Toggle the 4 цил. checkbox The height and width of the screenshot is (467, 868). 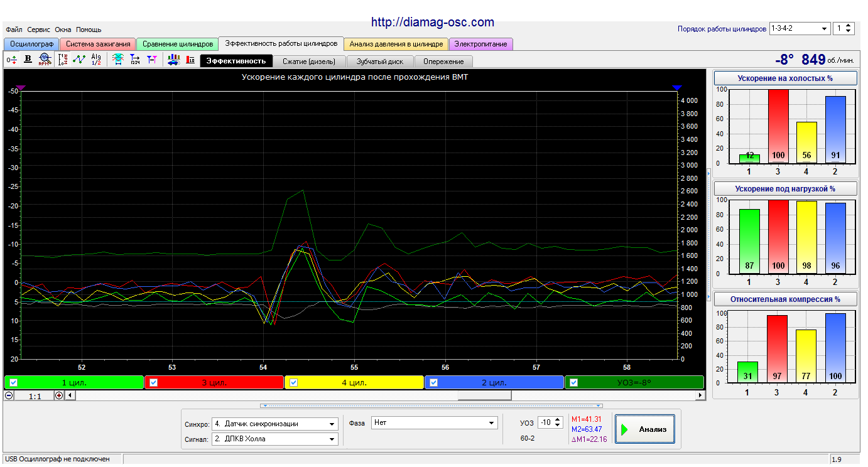coord(293,382)
